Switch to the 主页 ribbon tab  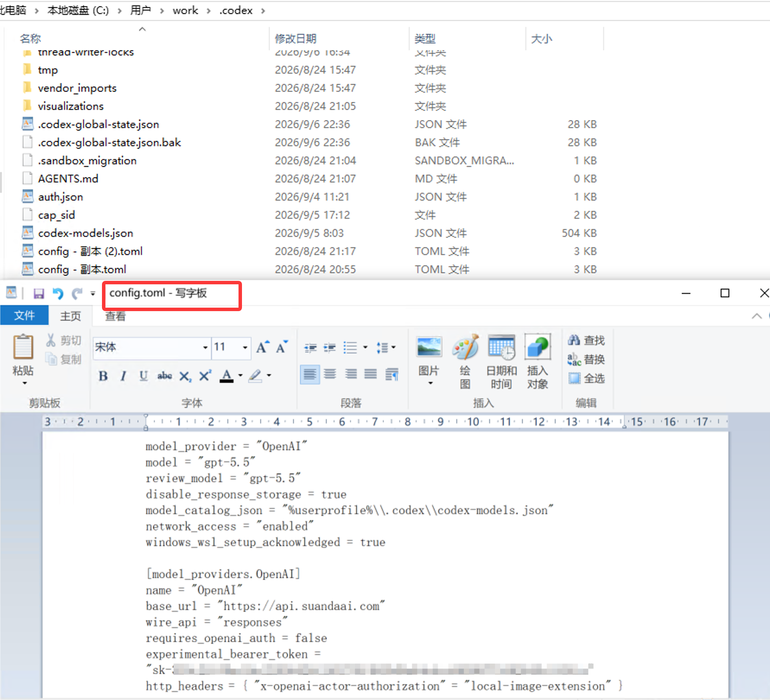pos(70,316)
